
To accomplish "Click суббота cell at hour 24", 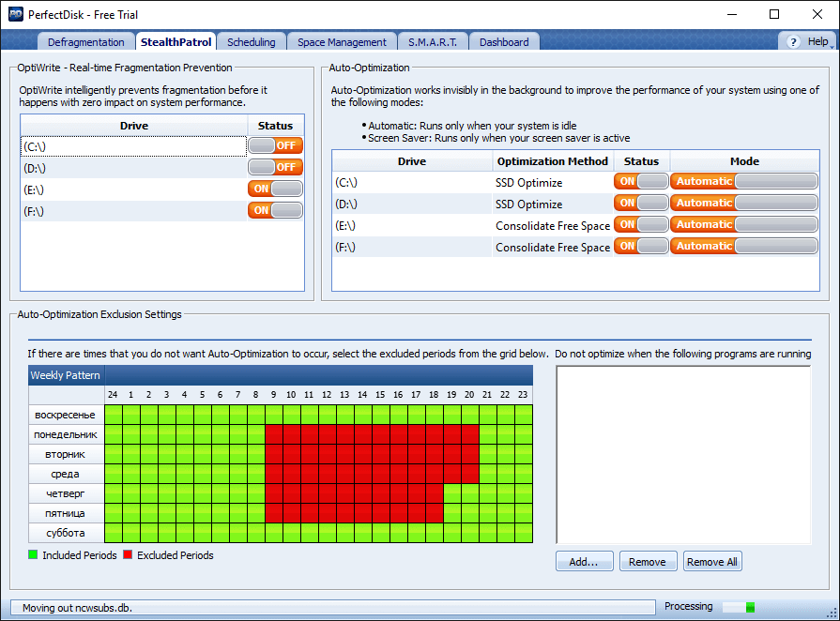I will (114, 533).
